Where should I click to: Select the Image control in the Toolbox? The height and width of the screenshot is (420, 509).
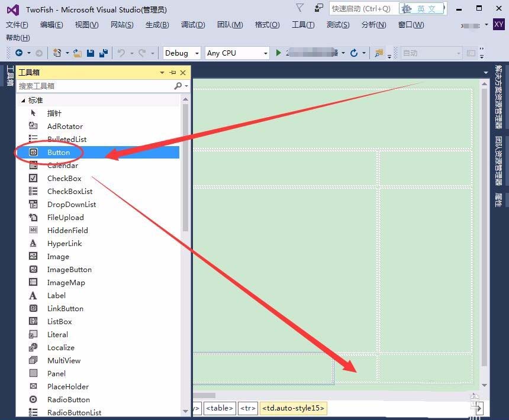pyautogui.click(x=57, y=256)
